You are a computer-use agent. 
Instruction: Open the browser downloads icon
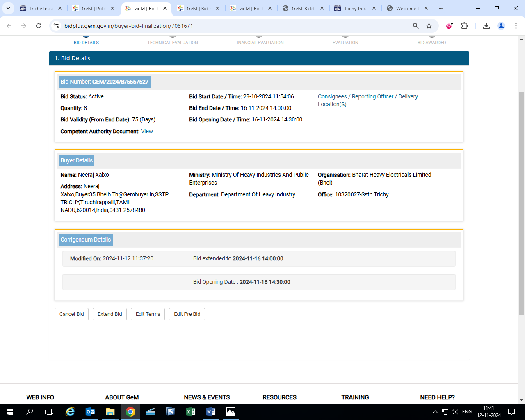[x=486, y=26]
